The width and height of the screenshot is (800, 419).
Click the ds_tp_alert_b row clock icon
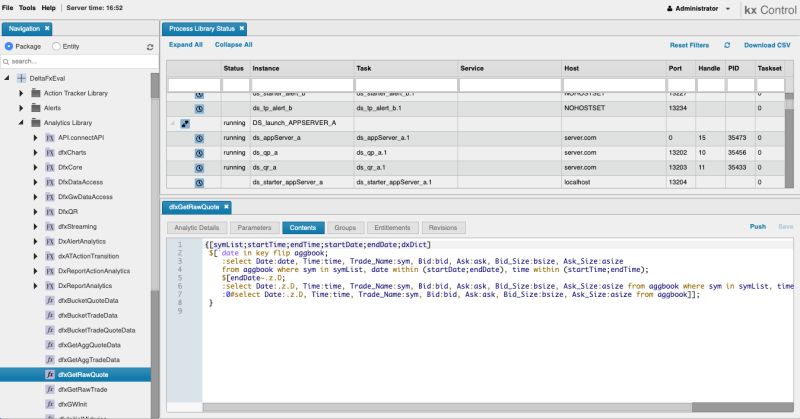pyautogui.click(x=199, y=109)
